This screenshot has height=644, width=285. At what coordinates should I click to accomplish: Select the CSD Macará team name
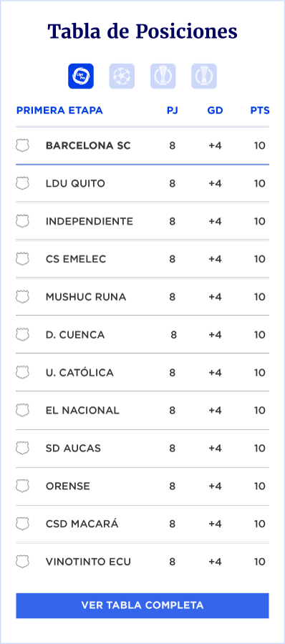pos(82,524)
